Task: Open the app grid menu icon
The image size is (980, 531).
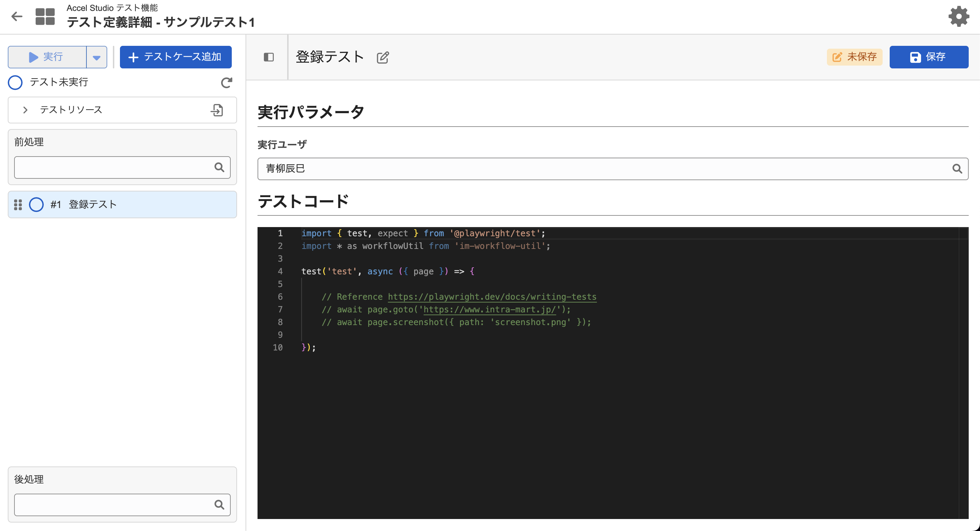Action: [x=45, y=16]
